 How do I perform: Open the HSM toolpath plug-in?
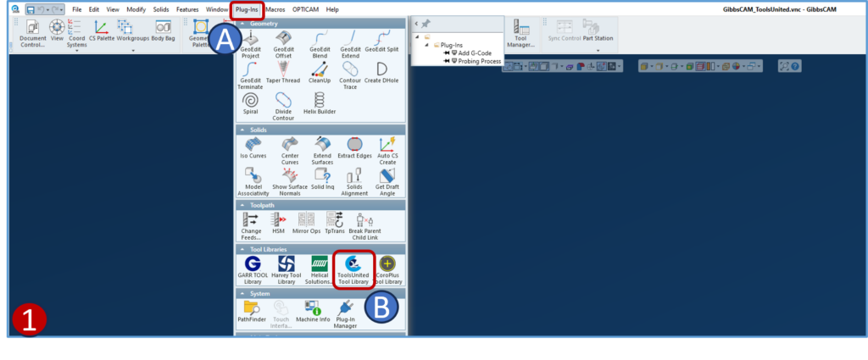(x=278, y=222)
